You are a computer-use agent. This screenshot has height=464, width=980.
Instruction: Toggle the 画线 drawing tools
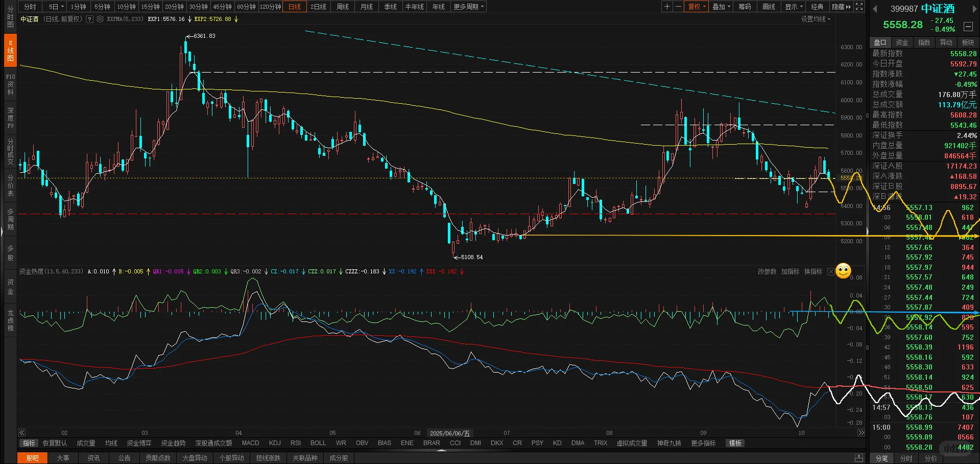pyautogui.click(x=769, y=7)
